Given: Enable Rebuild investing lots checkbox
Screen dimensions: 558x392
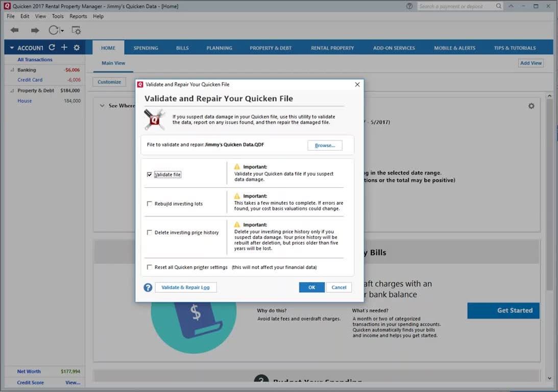Looking at the screenshot, I should [150, 204].
